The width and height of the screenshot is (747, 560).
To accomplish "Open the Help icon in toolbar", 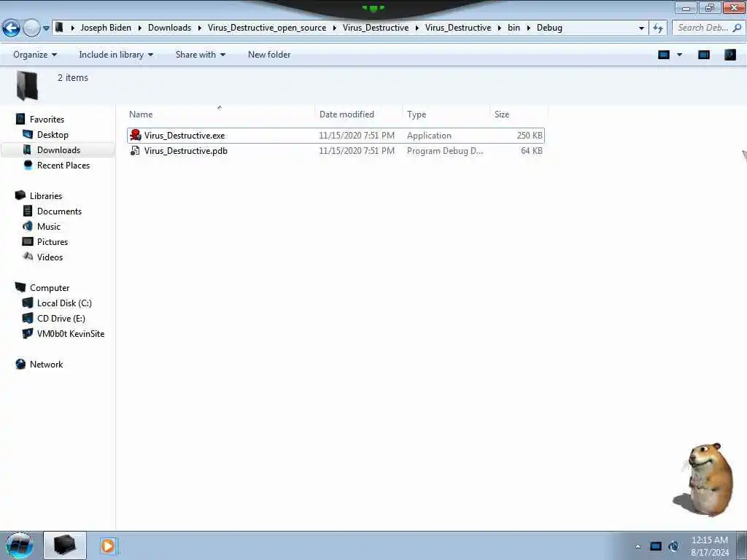I will point(729,55).
